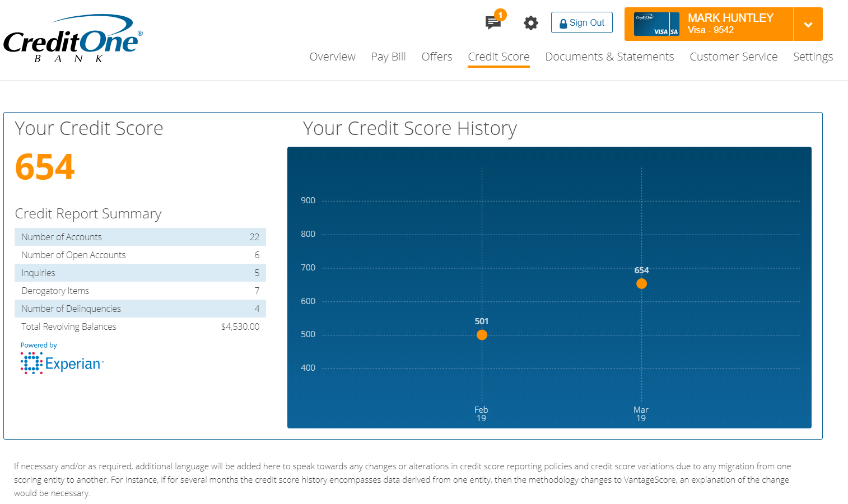Click the Powered by text

[39, 346]
